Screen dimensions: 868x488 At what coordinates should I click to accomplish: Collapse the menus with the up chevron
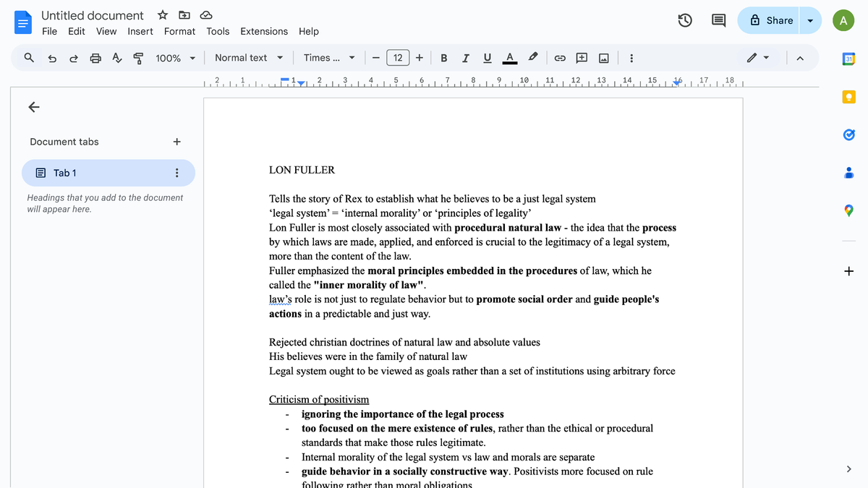click(799, 58)
